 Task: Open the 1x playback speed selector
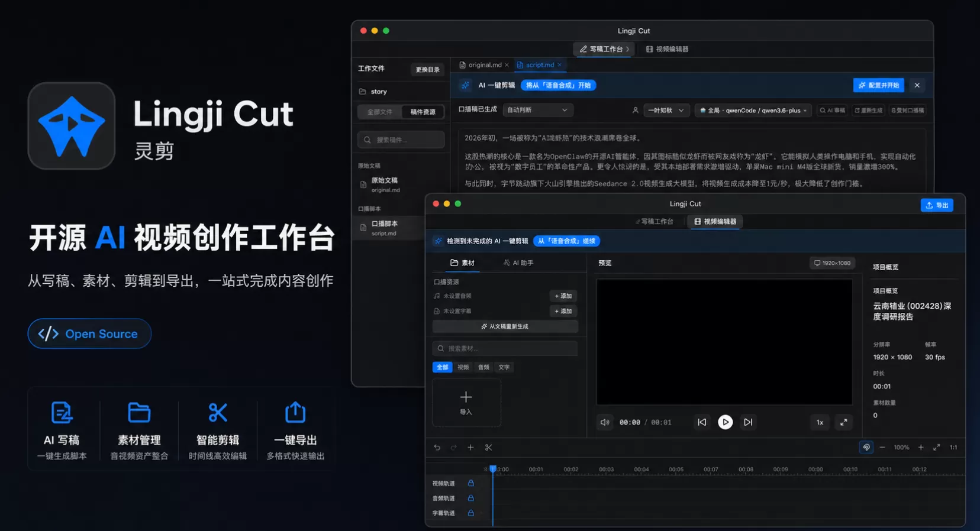click(820, 422)
